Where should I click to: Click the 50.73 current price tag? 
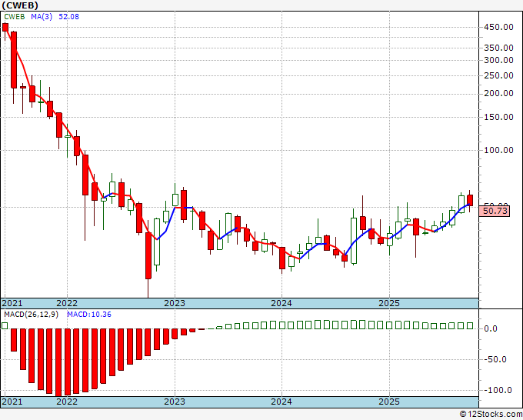tap(495, 211)
